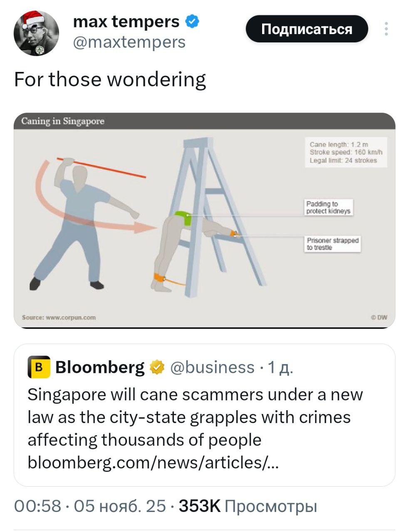This screenshot has width=409, height=532.
Task: Click the max tempers display name
Action: coord(126,21)
